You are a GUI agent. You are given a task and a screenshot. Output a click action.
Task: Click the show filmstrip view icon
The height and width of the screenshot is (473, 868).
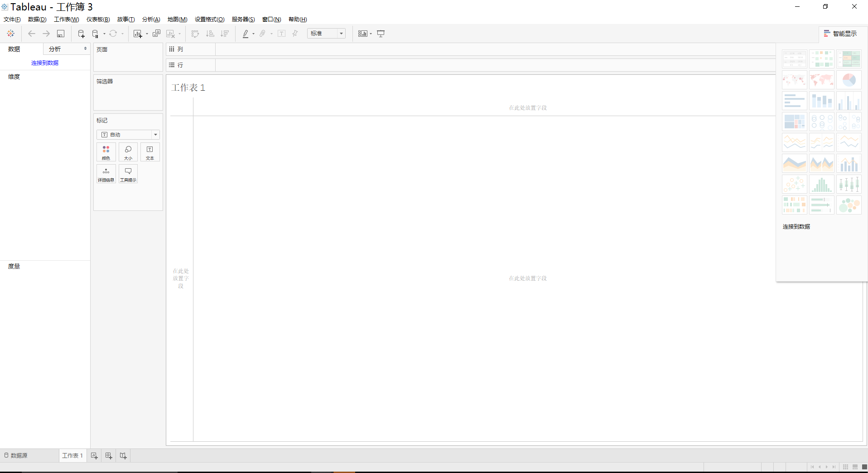(x=855, y=467)
